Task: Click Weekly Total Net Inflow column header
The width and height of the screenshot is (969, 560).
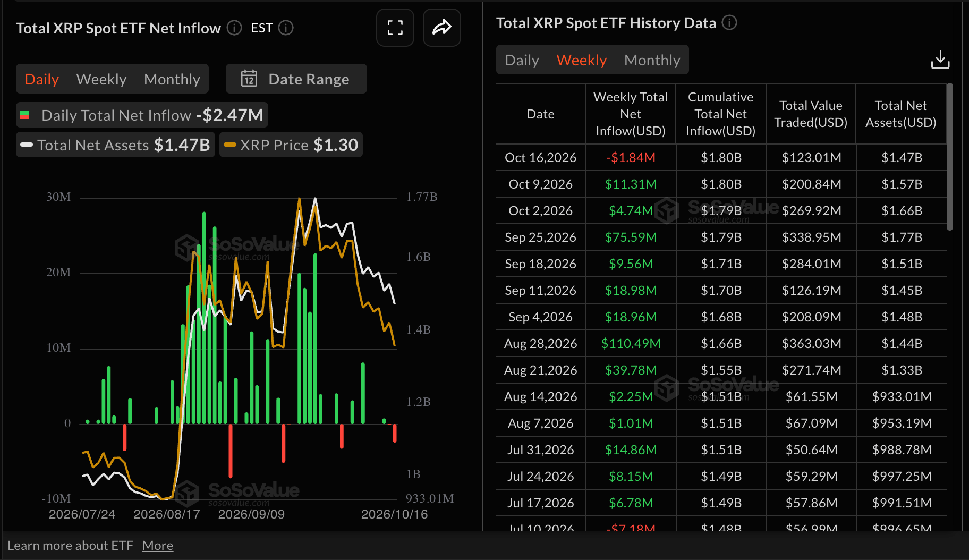Action: click(631, 114)
